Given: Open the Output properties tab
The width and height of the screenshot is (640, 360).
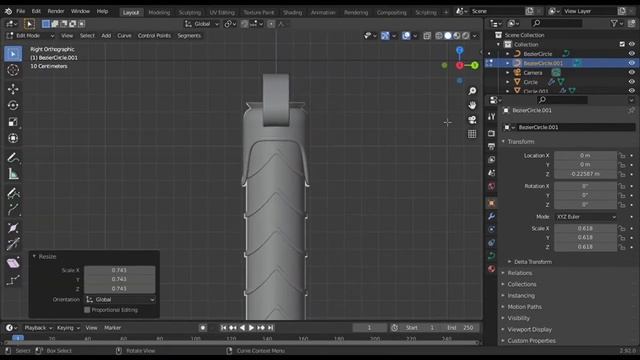Looking at the screenshot, I should click(x=491, y=146).
